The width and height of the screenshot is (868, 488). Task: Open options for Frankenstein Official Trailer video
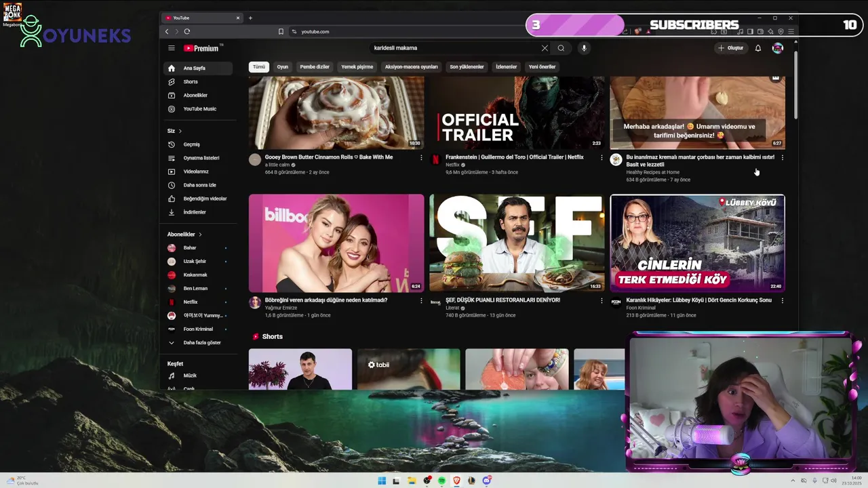point(601,157)
